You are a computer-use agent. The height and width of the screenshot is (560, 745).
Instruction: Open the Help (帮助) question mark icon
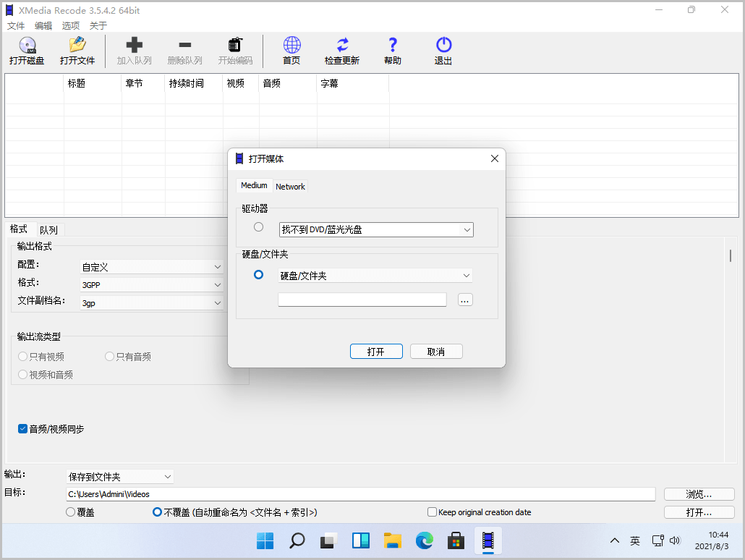pyautogui.click(x=393, y=45)
